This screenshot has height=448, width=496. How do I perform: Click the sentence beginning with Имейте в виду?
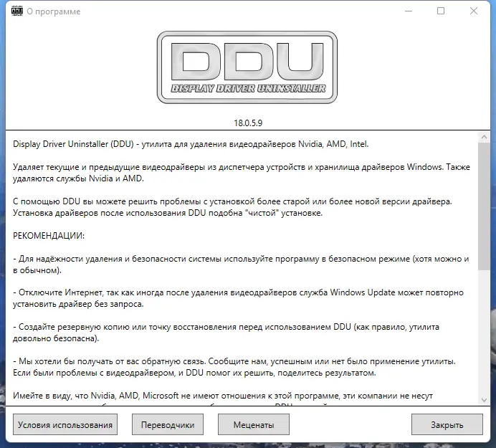tap(223, 396)
